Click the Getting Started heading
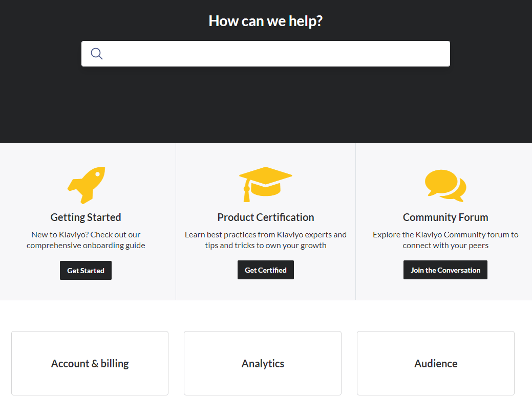Image resolution: width=532 pixels, height=398 pixels. pos(86,217)
